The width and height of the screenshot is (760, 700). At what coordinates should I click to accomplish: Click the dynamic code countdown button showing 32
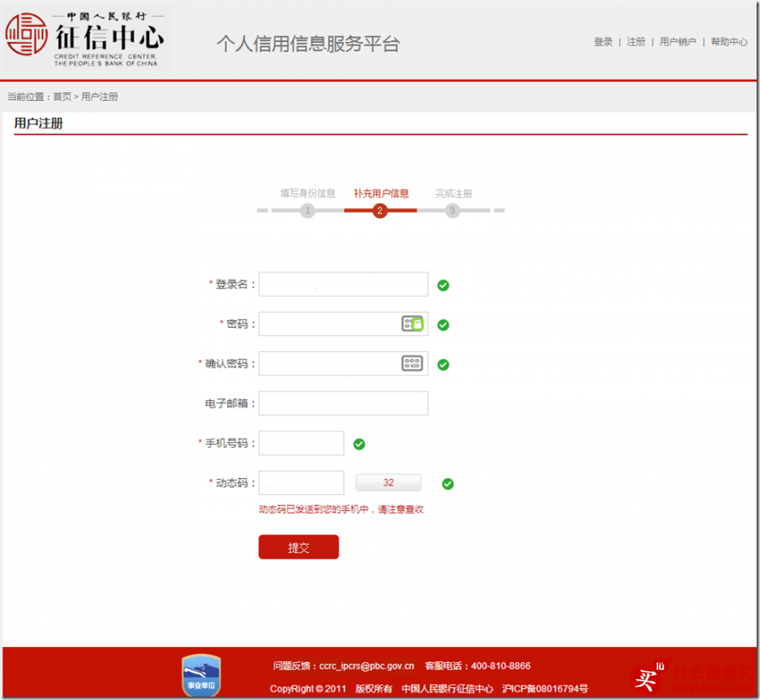(x=388, y=482)
